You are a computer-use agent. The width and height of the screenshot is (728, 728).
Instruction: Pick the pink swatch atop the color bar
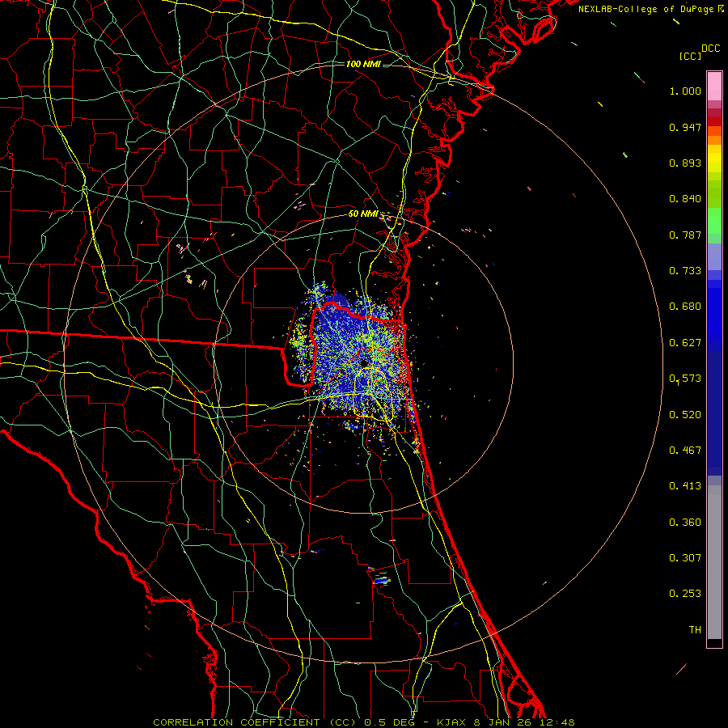714,87
